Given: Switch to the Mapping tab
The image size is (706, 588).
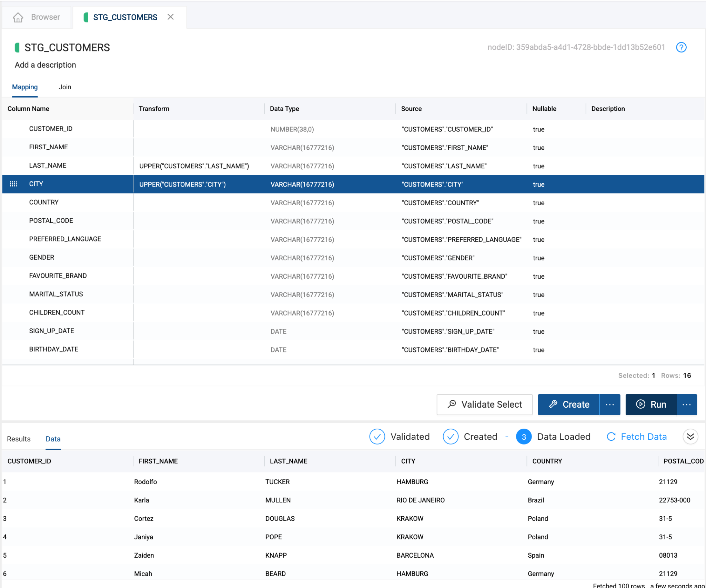Looking at the screenshot, I should (25, 87).
